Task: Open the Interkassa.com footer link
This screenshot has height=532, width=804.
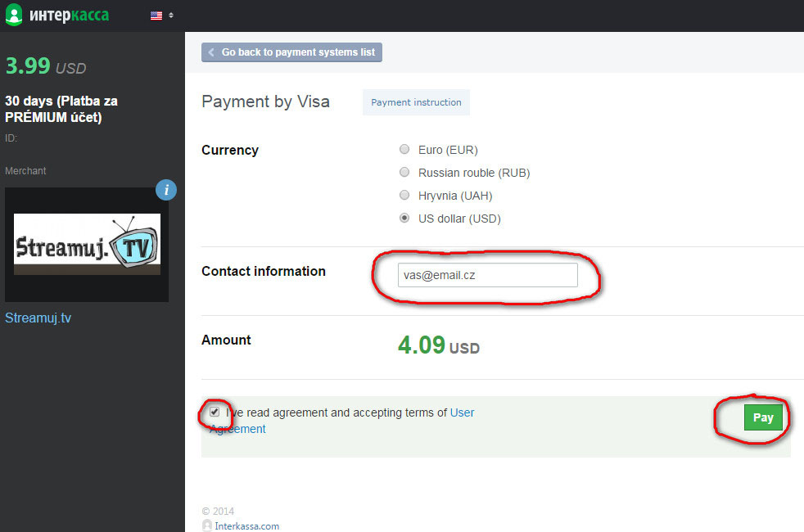Action: 246,525
